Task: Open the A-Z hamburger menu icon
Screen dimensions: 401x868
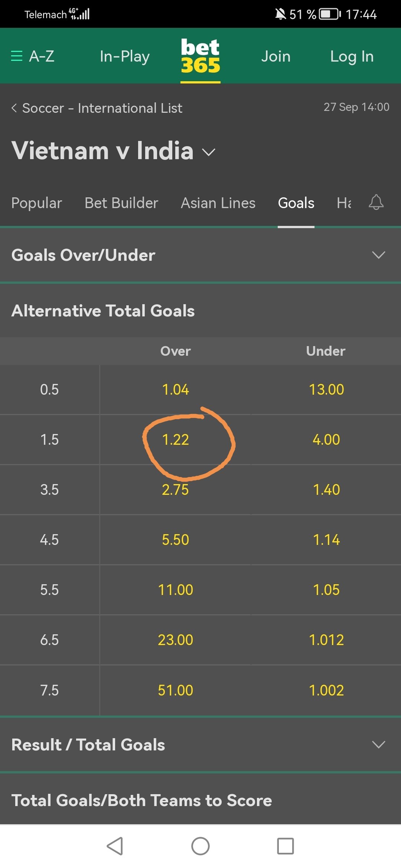Action: pos(17,56)
